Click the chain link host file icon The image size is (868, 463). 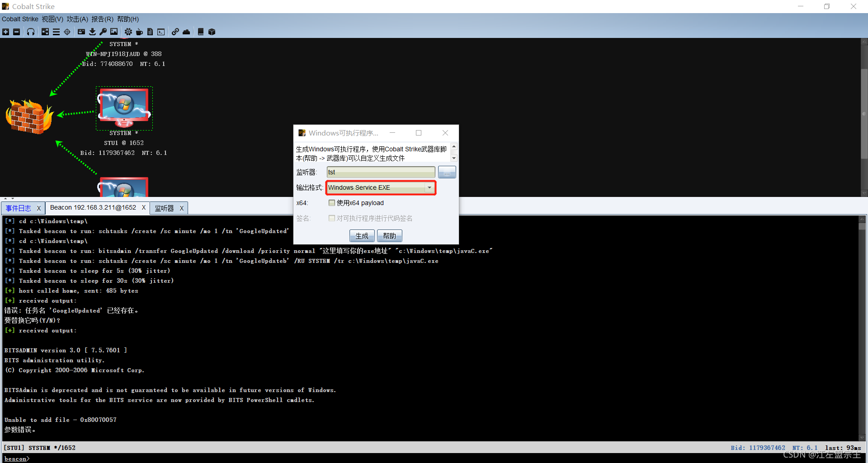175,32
